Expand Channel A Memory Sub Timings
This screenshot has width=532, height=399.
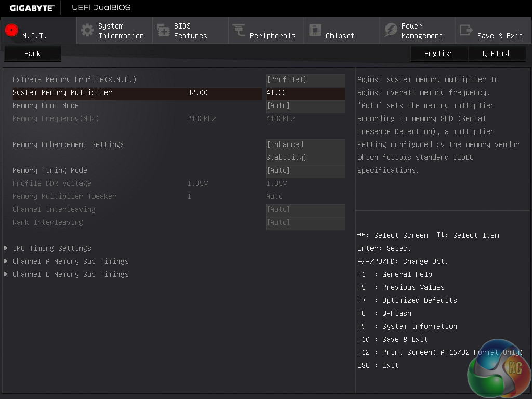[70, 262]
